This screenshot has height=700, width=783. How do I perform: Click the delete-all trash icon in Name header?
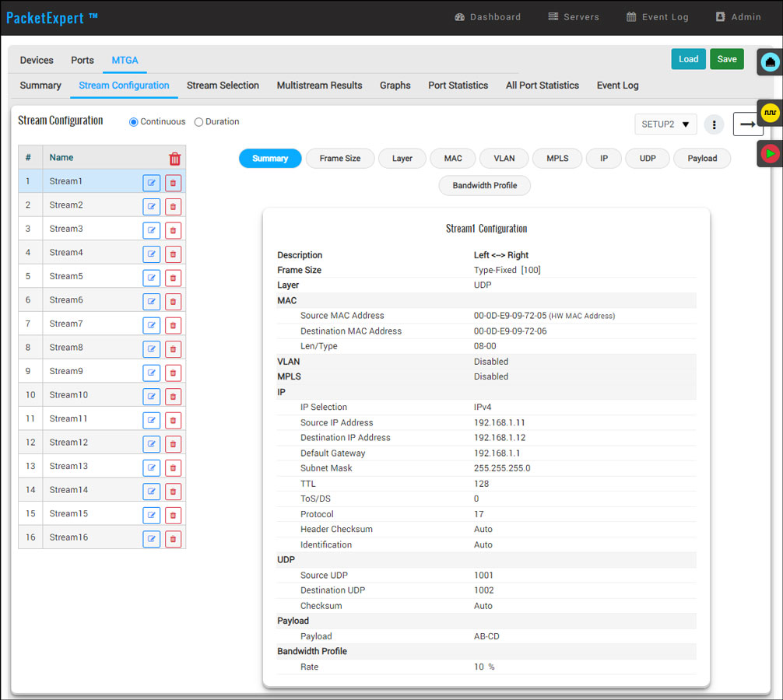(174, 159)
